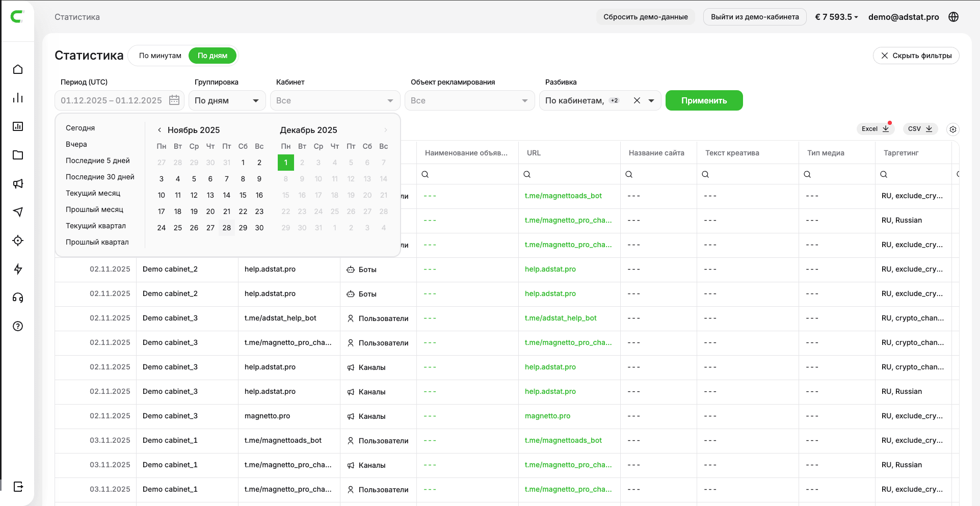The width and height of the screenshot is (980, 506).
Task: Select the "По дням" toggle option
Action: coord(213,56)
